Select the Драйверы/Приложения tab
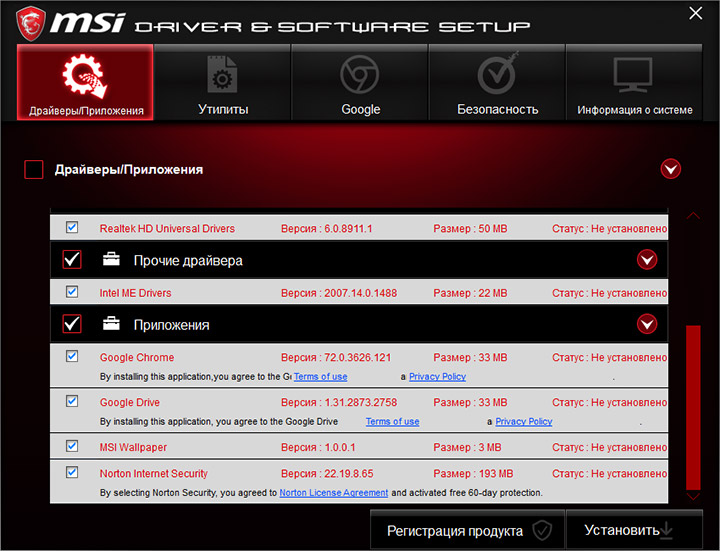 coord(85,82)
